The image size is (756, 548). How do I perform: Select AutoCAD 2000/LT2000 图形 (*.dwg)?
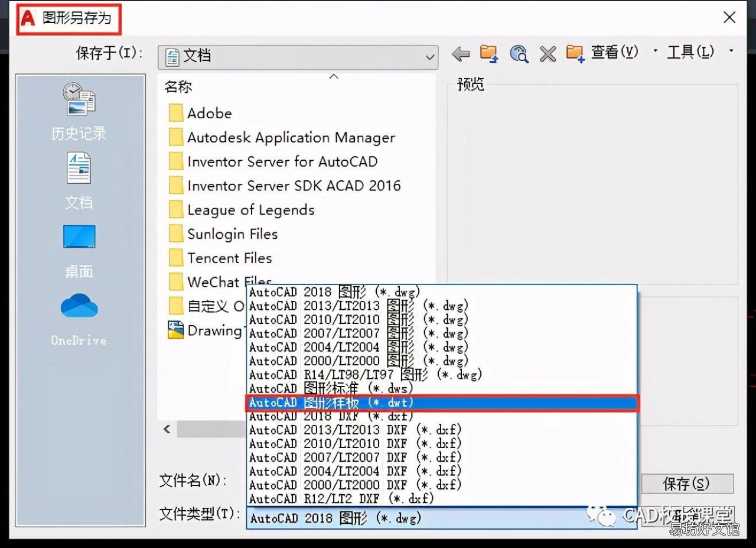(442, 361)
